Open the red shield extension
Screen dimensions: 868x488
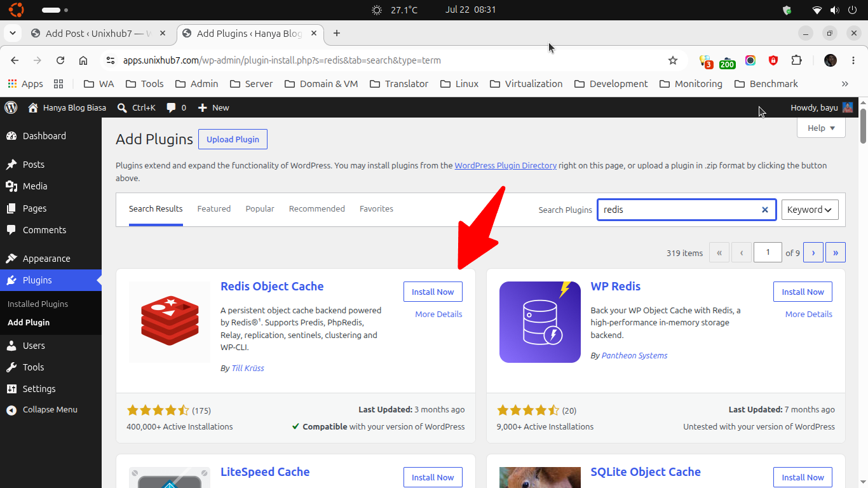pos(773,60)
